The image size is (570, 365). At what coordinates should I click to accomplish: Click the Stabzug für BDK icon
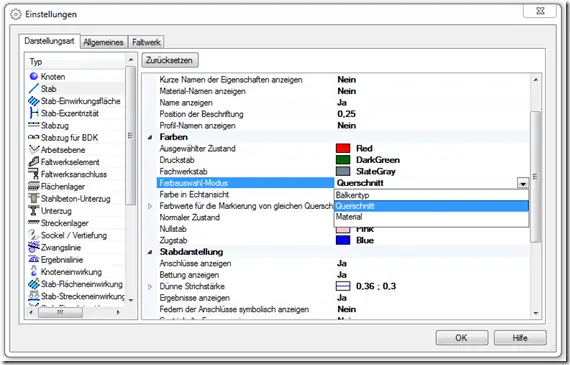pyautogui.click(x=34, y=137)
